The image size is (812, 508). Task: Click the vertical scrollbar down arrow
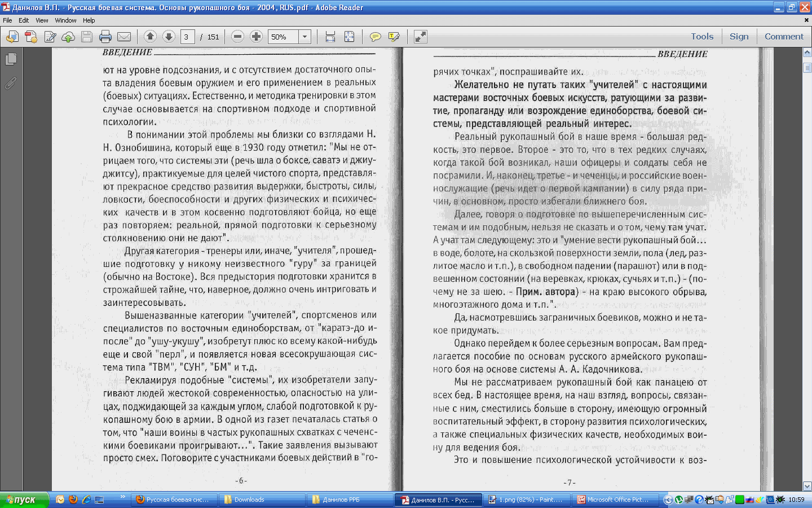807,486
